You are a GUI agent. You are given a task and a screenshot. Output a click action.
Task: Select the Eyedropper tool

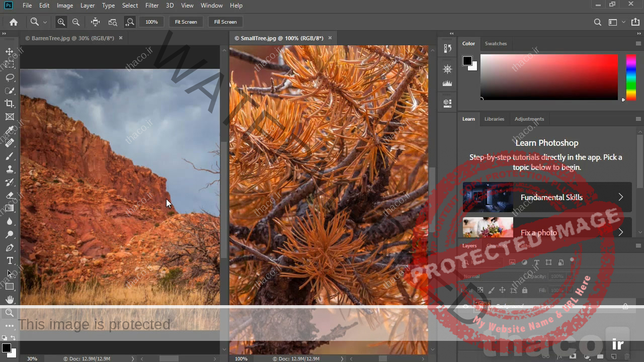(10, 130)
